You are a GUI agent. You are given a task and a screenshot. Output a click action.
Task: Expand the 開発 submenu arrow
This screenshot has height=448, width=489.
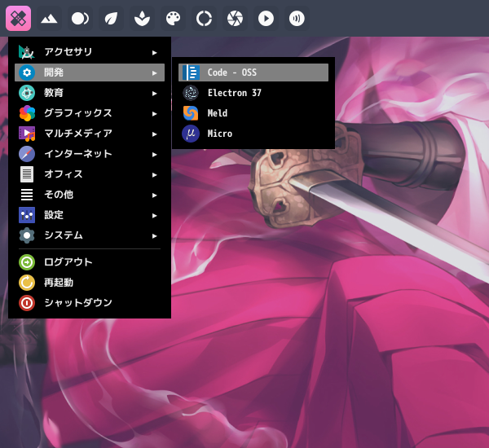tap(154, 73)
